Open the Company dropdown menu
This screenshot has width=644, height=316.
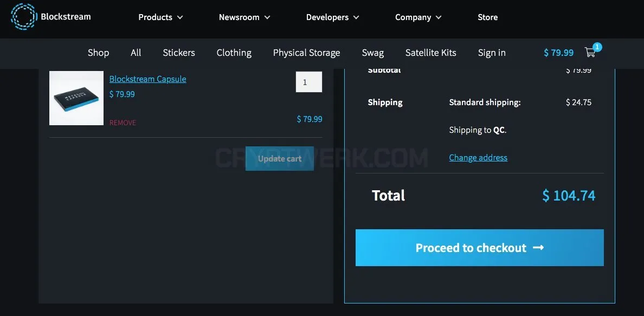coord(418,17)
